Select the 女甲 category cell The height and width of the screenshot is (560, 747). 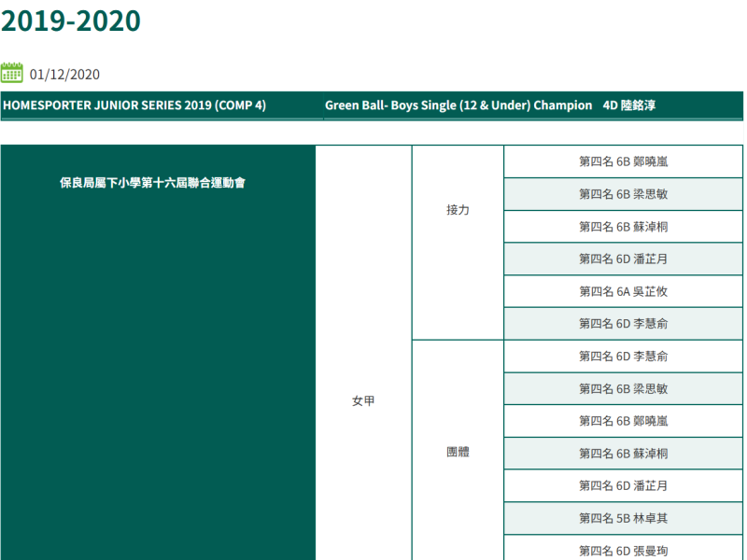tap(363, 400)
